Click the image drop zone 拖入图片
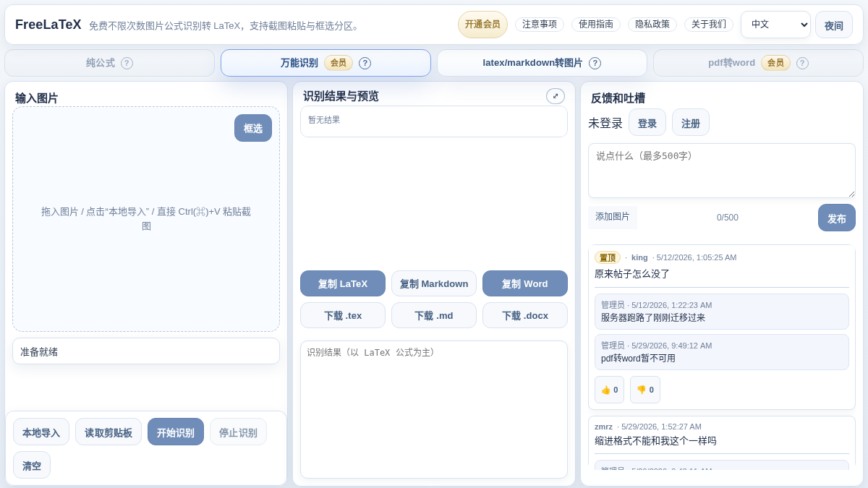Screen dimensions: 868x488 pyautogui.click(x=146, y=219)
